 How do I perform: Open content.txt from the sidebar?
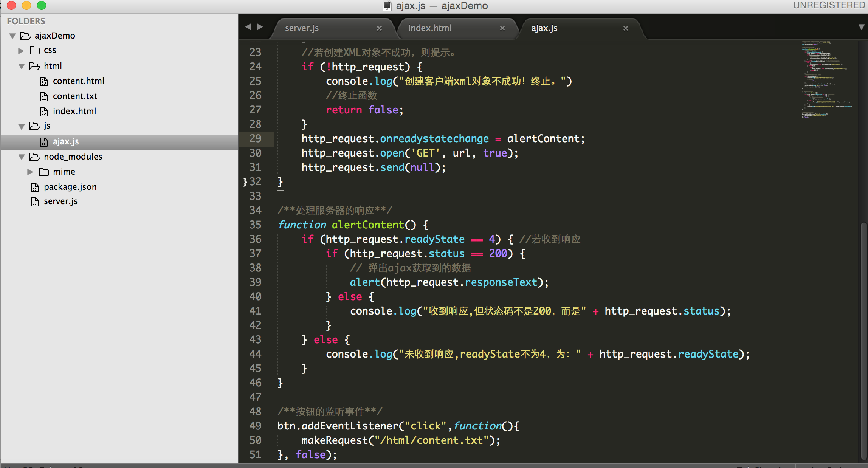(x=75, y=96)
